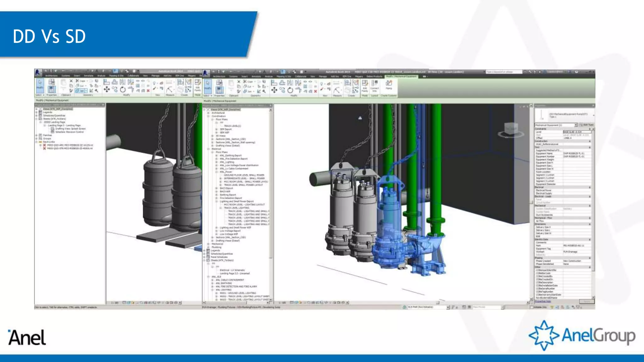Image resolution: width=644 pixels, height=362 pixels.
Task: Collapse the ANL_Power tree node
Action: tap(217, 172)
